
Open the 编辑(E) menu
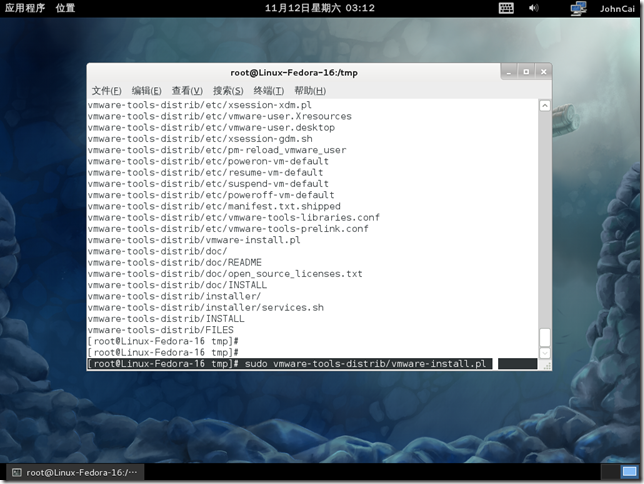click(x=147, y=90)
